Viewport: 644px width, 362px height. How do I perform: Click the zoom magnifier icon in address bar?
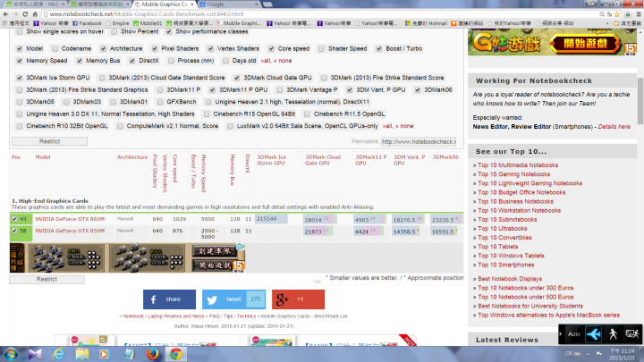point(602,14)
